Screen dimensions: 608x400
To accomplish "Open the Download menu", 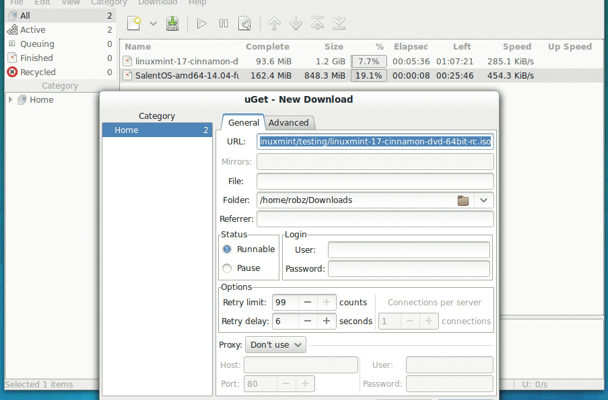I will (x=157, y=2).
